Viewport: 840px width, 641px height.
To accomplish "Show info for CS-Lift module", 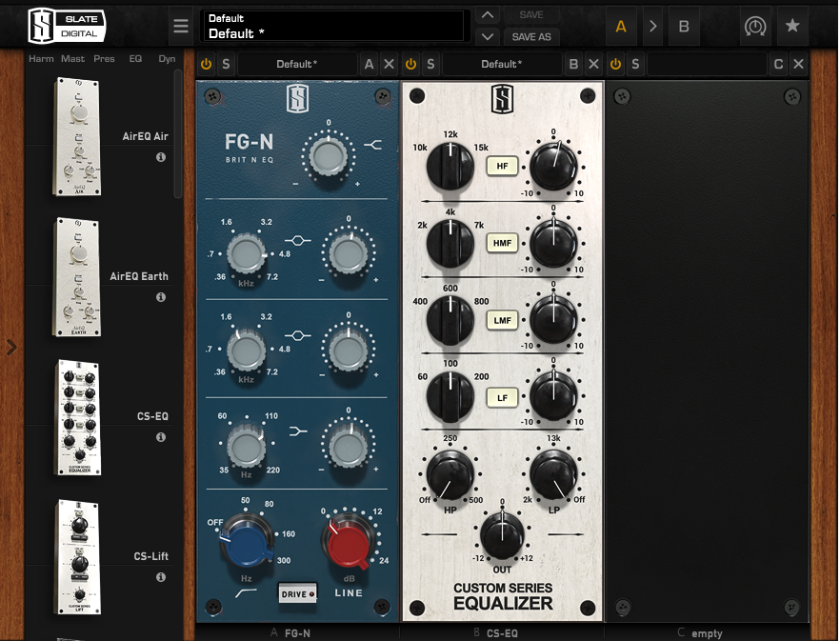I will pyautogui.click(x=161, y=576).
